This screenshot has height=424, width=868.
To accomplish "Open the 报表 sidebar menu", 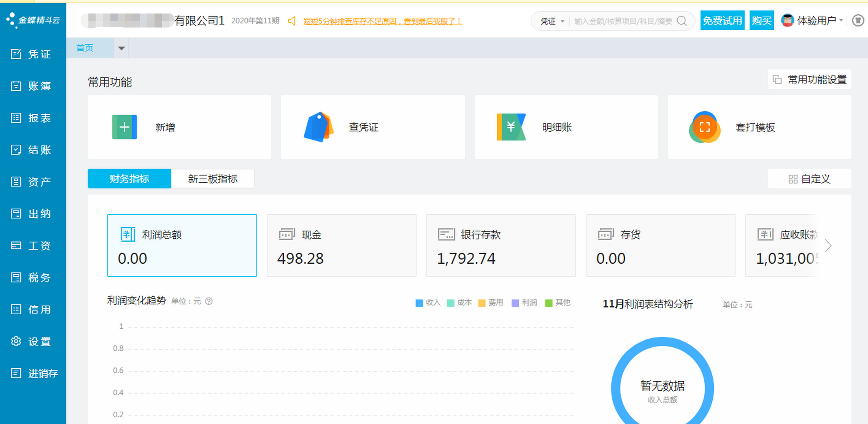I will point(31,118).
